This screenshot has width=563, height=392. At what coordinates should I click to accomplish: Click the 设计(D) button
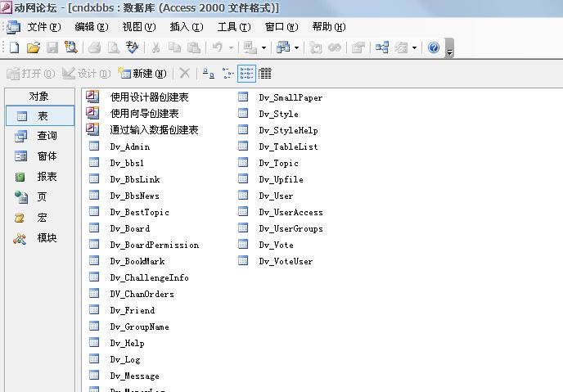point(87,74)
